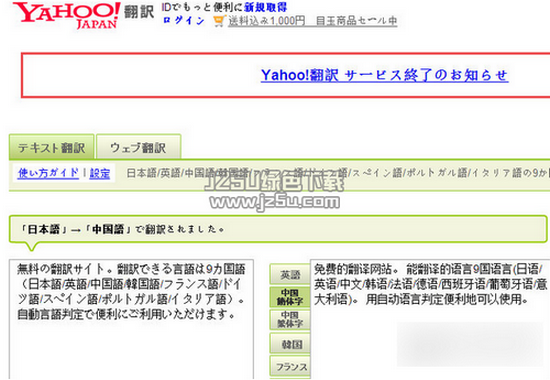Select the 中国簡体字 target language button
This screenshot has width=550, height=380.
click(290, 297)
